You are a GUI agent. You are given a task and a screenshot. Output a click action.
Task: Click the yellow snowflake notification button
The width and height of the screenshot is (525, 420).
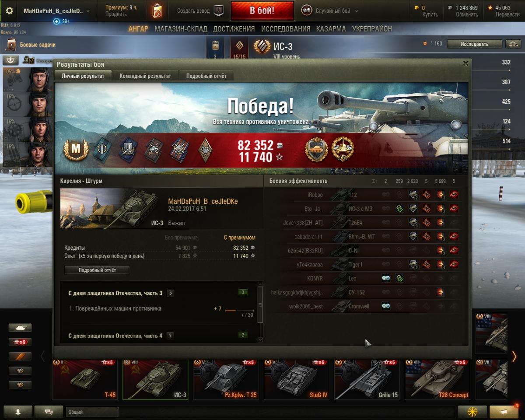(x=472, y=412)
